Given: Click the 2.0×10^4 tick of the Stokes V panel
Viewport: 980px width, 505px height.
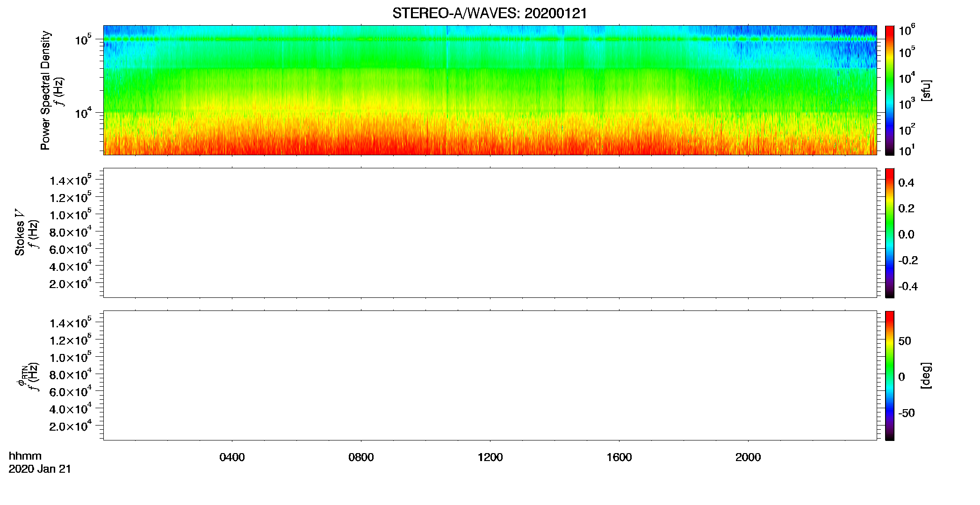Looking at the screenshot, I should click(x=71, y=283).
